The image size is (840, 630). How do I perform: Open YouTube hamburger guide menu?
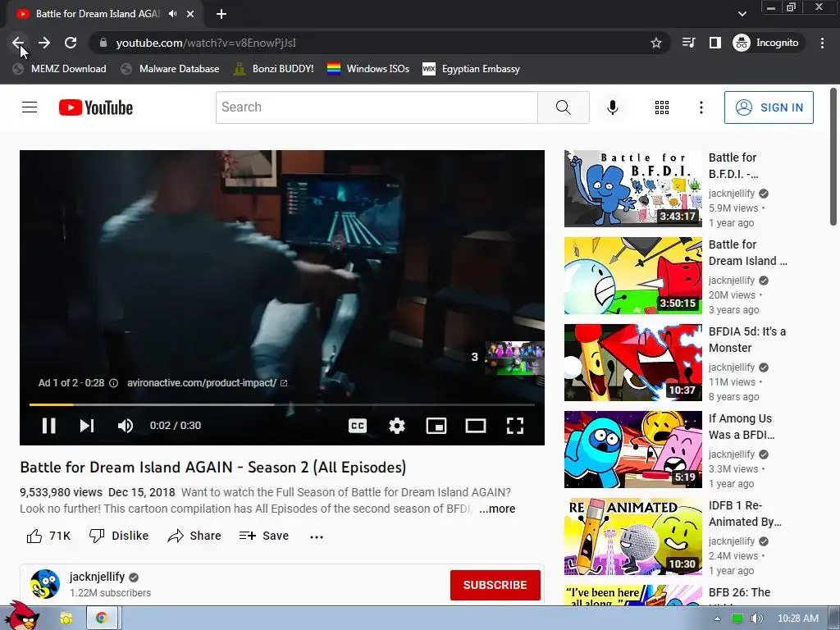pyautogui.click(x=30, y=107)
